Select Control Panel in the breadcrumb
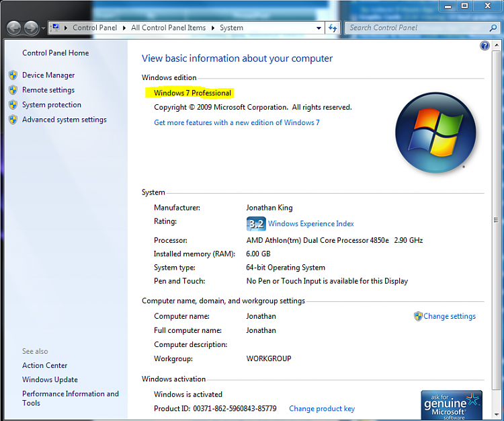Viewport: 504px width, 421px height. 95,28
